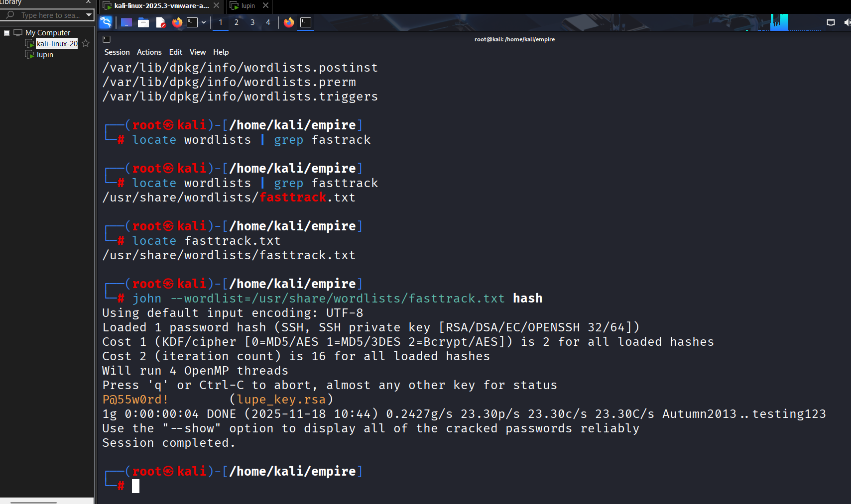Screen dimensions: 851x504
Task: Open the terminal emulator launcher icon
Action: 192,22
